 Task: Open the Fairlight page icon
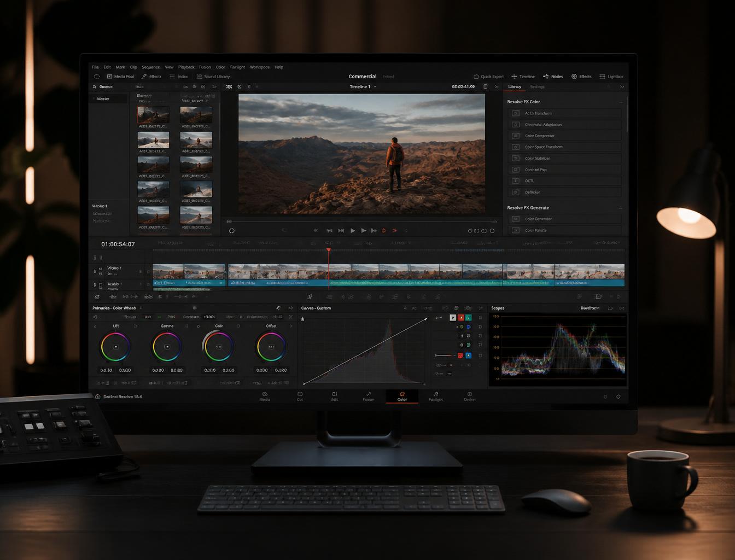(x=436, y=394)
